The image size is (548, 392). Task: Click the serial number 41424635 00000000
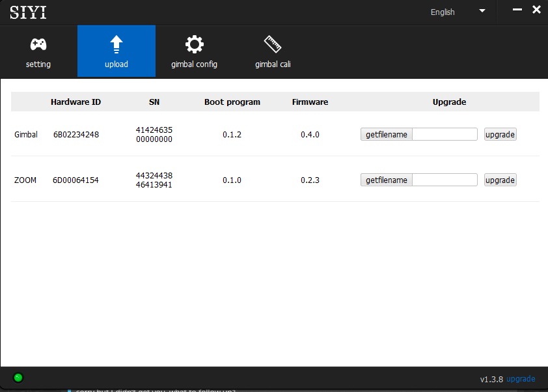tap(154, 135)
